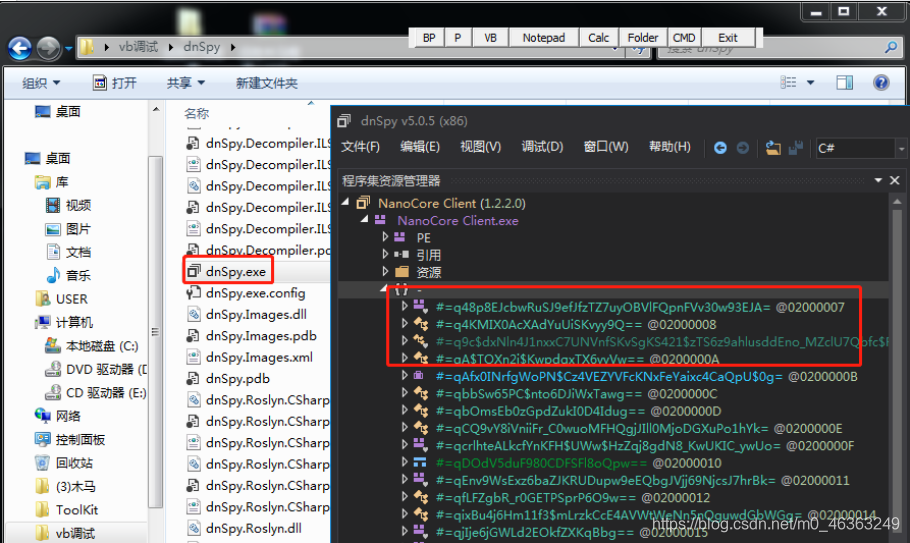
Task: Click the search magnifier icon in Explorer
Action: [891, 48]
